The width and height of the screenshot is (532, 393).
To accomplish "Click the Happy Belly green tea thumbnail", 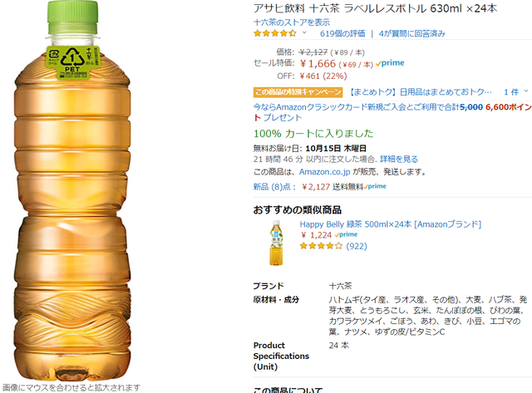I will point(276,243).
